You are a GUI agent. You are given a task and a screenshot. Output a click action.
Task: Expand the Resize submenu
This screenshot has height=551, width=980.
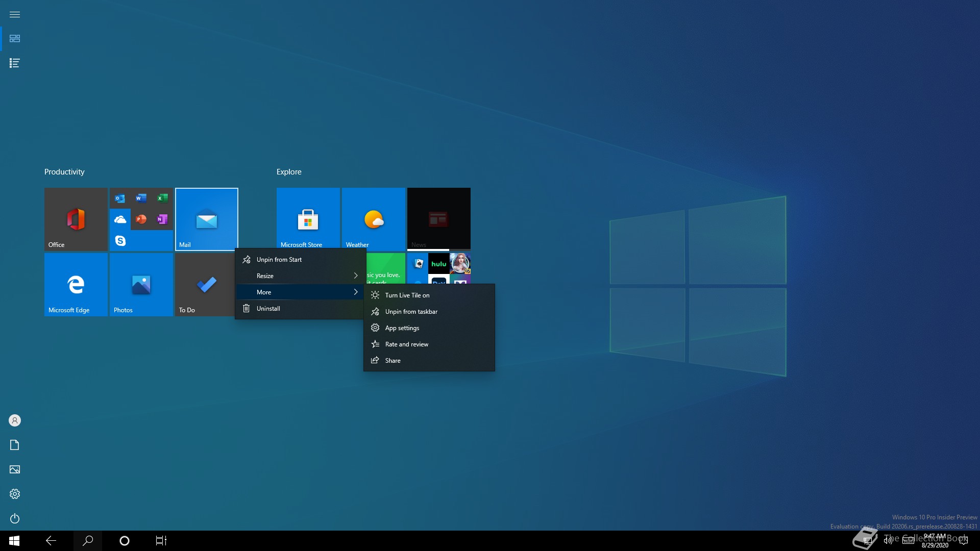click(x=301, y=276)
